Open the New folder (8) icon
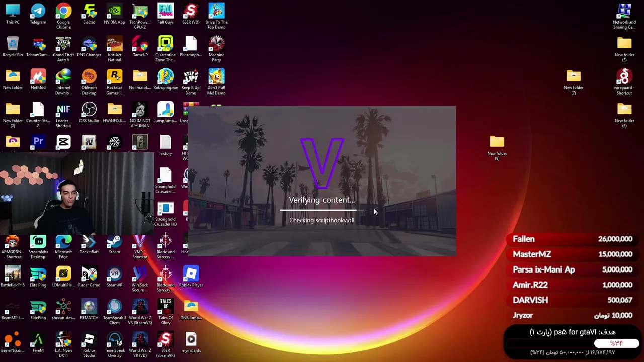 497,148
